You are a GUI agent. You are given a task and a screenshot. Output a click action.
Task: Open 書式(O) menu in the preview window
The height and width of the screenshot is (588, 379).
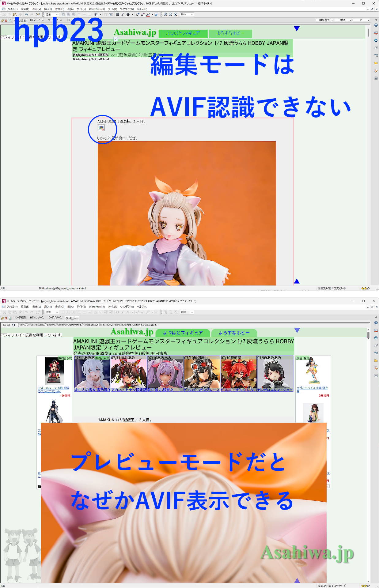pyautogui.click(x=60, y=307)
